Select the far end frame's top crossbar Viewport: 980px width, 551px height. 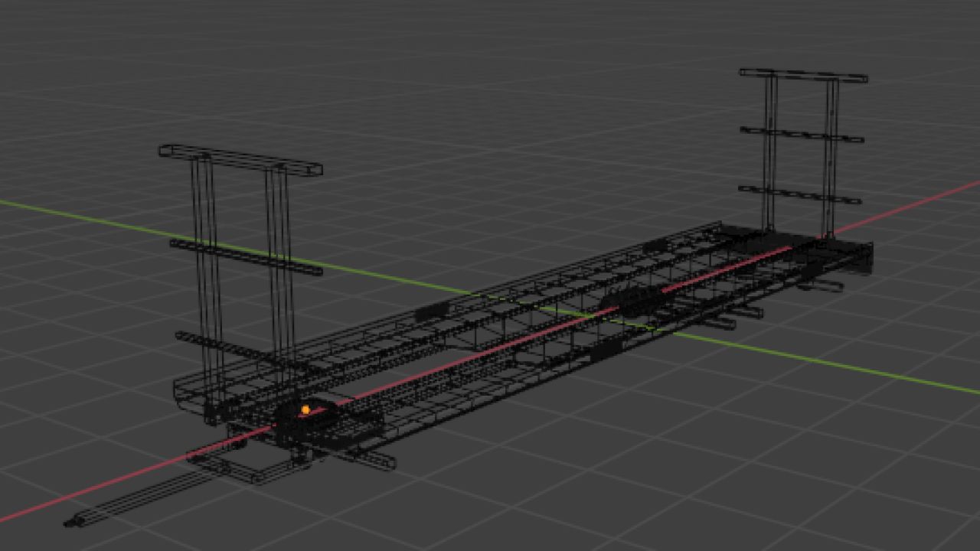[803, 75]
